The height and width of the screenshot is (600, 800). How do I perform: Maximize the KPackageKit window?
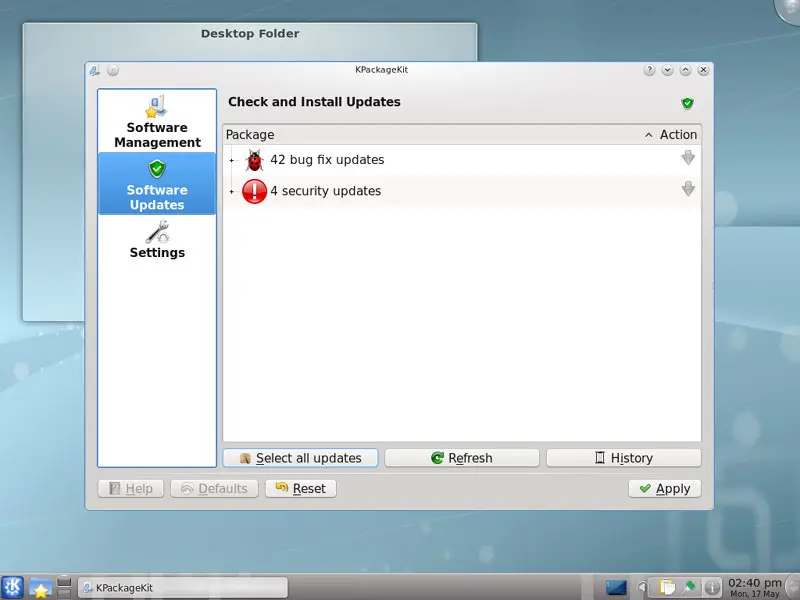(x=685, y=70)
